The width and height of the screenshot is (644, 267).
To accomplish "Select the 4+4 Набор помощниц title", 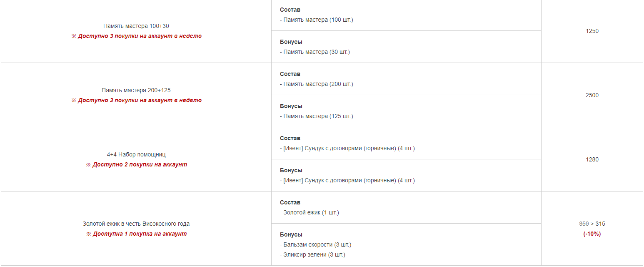I will [x=136, y=154].
